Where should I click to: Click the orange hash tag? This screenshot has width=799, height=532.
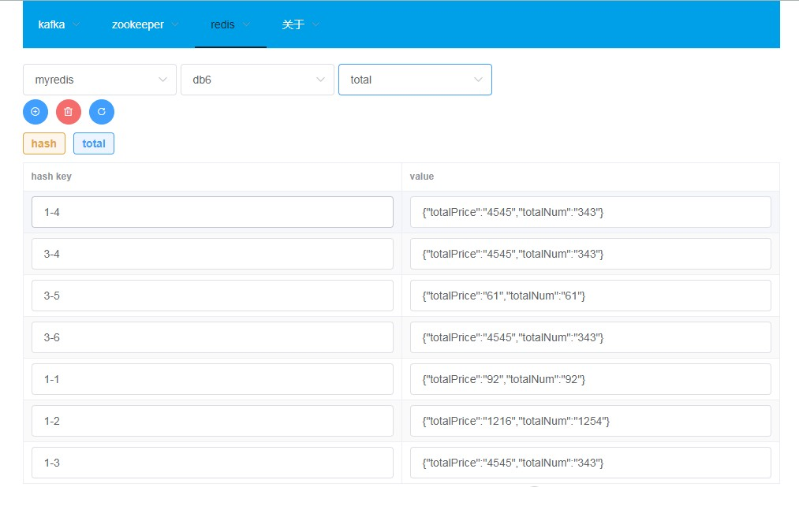pyautogui.click(x=44, y=143)
